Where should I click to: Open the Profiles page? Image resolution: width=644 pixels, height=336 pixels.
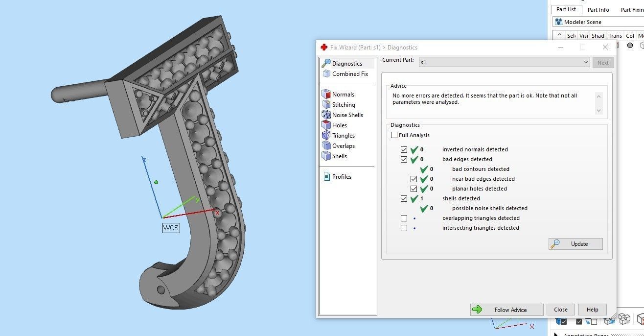[x=337, y=176]
